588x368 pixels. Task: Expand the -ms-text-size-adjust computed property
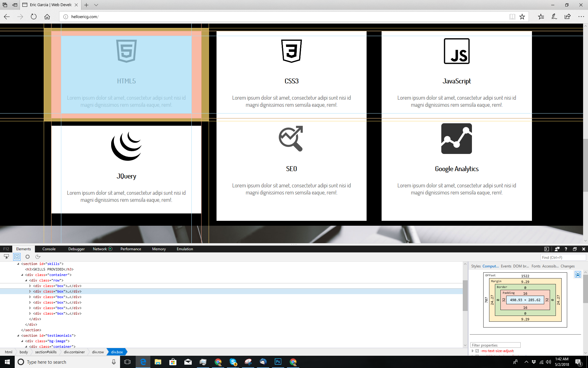(x=473, y=351)
